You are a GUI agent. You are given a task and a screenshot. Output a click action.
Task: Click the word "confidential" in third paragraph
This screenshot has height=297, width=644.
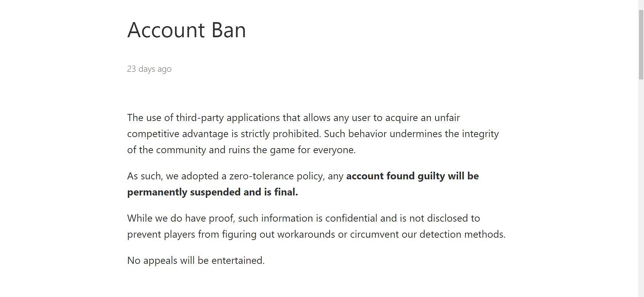(351, 218)
